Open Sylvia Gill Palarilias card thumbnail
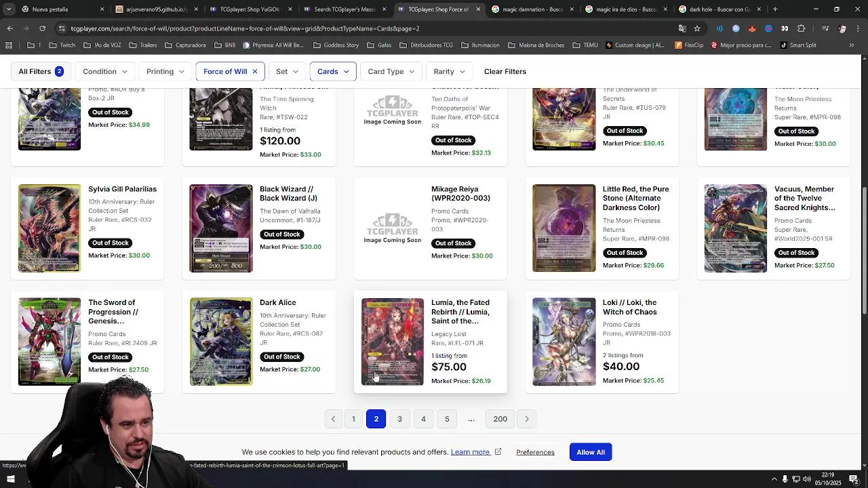 coord(50,228)
